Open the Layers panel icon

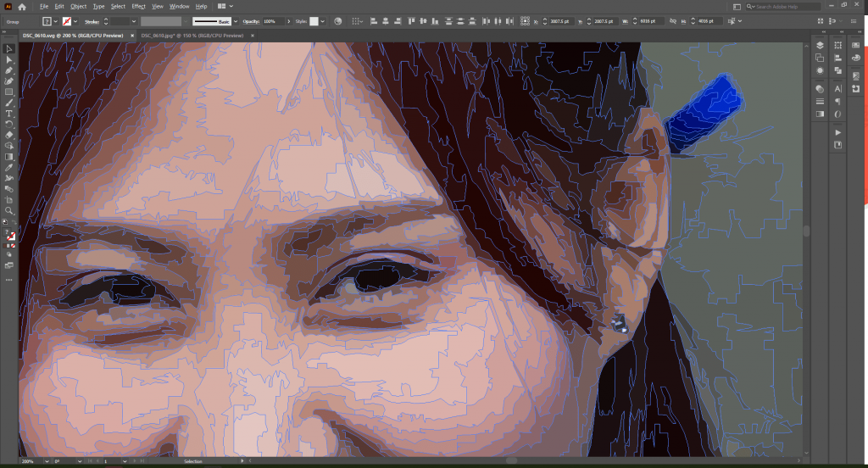[820, 46]
